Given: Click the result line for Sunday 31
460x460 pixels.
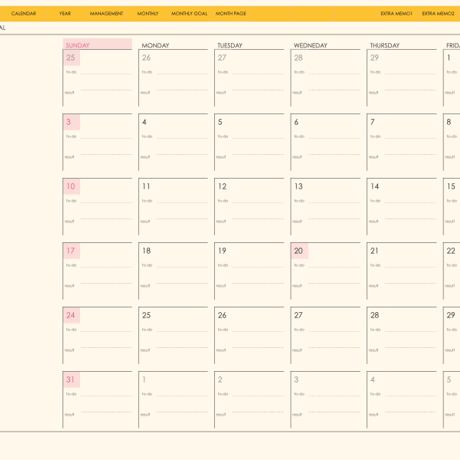Looking at the screenshot, I should [x=106, y=413].
